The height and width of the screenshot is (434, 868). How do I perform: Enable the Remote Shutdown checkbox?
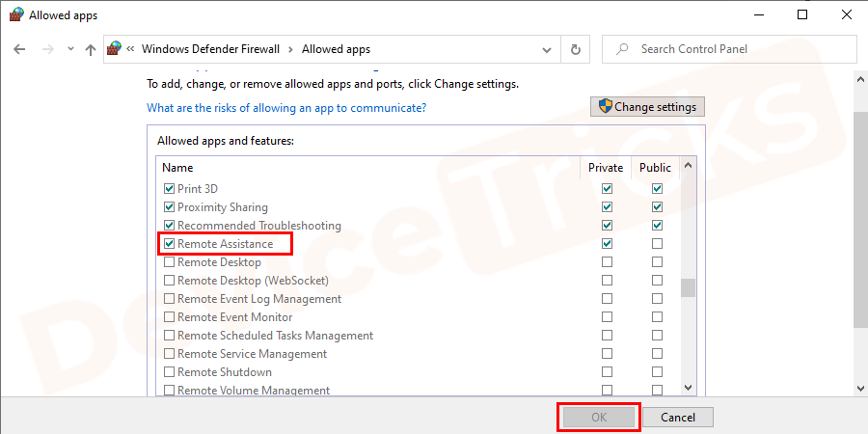coord(170,372)
